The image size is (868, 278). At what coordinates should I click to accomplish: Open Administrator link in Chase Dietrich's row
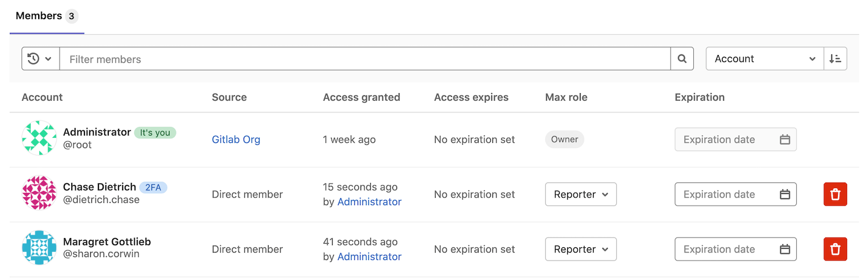pyautogui.click(x=369, y=202)
